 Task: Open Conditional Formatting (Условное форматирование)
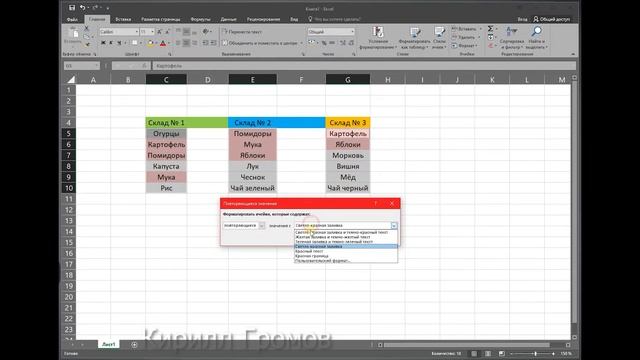click(x=378, y=38)
